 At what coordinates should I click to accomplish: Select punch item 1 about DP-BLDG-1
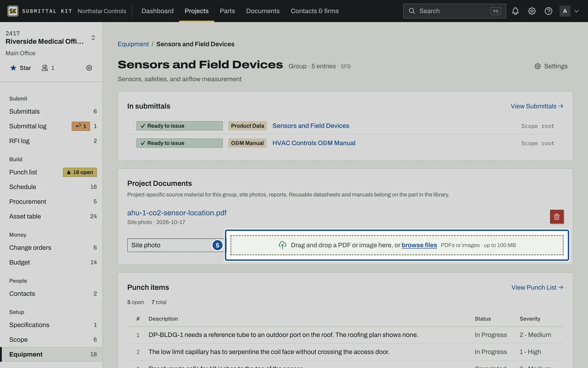(345, 335)
